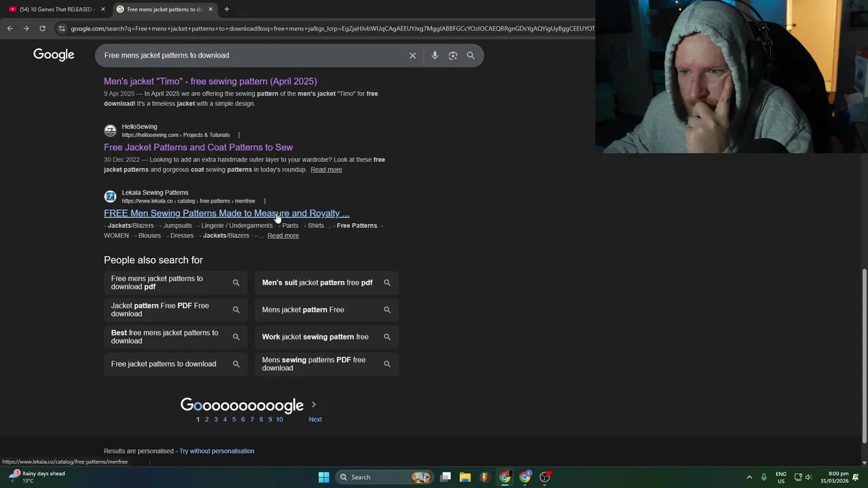Go to results page 5
The width and height of the screenshot is (868, 488).
click(x=234, y=420)
